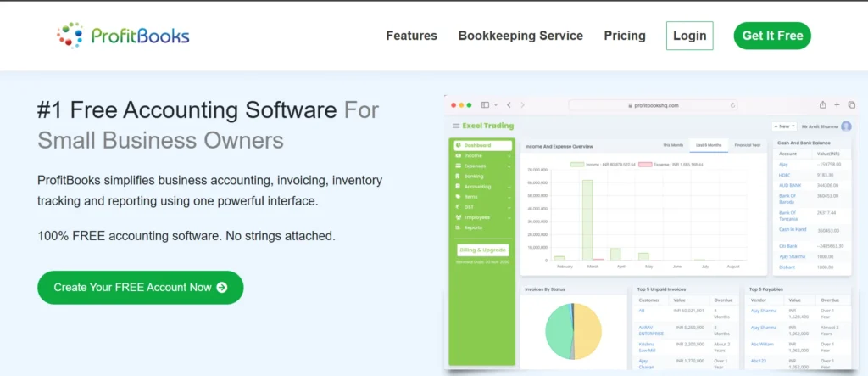The image size is (868, 376).
Task: Click the Banking sidebar icon
Action: coord(459,177)
